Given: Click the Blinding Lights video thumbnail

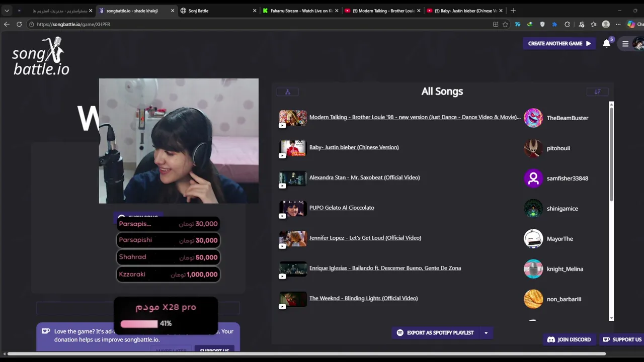Looking at the screenshot, I should (293, 299).
